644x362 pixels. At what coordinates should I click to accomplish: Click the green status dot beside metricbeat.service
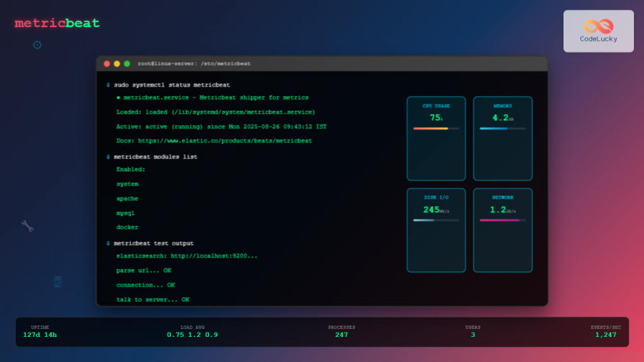click(118, 97)
